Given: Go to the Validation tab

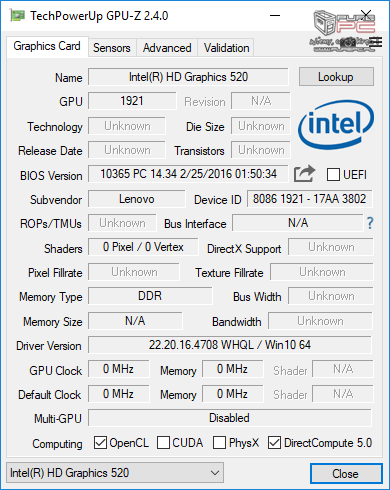Looking at the screenshot, I should pos(226,48).
